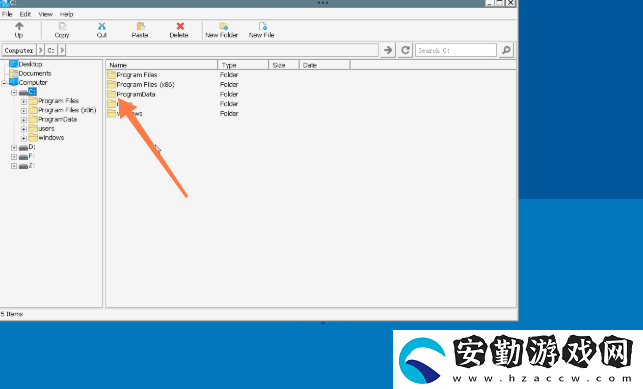The height and width of the screenshot is (389, 643).
Task: Expand the Z: drive node
Action: tap(14, 166)
